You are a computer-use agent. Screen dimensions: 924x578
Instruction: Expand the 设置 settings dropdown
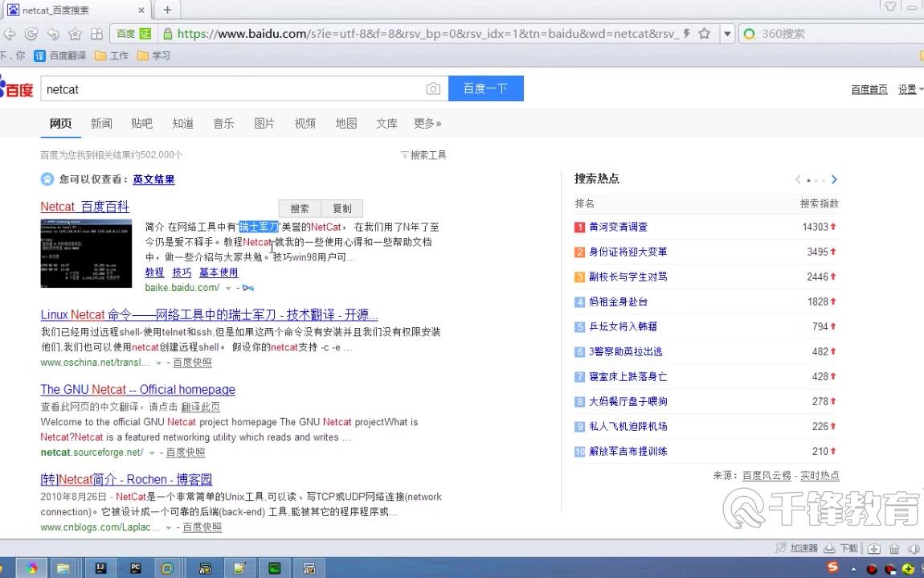tap(909, 89)
